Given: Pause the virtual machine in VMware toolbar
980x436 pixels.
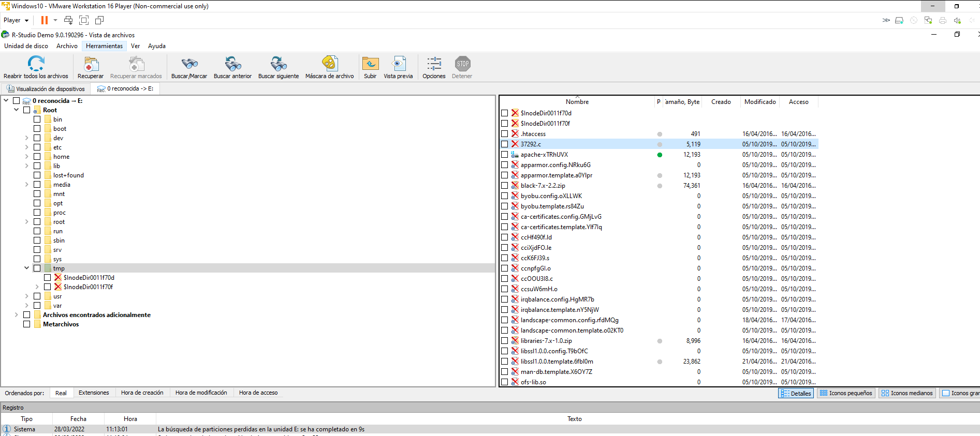Looking at the screenshot, I should (x=45, y=20).
